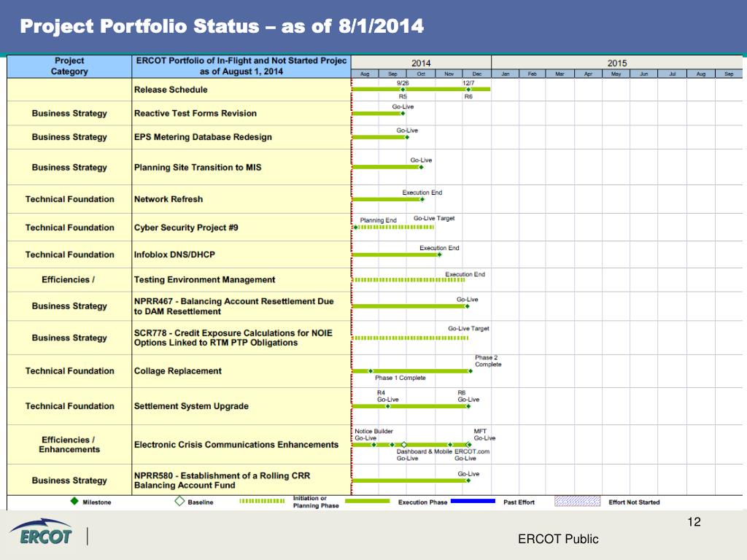Viewport: 747px width, 560px height.
Task: Click Dashboard & Mobile Go-Live label
Action: pyautogui.click(x=424, y=455)
